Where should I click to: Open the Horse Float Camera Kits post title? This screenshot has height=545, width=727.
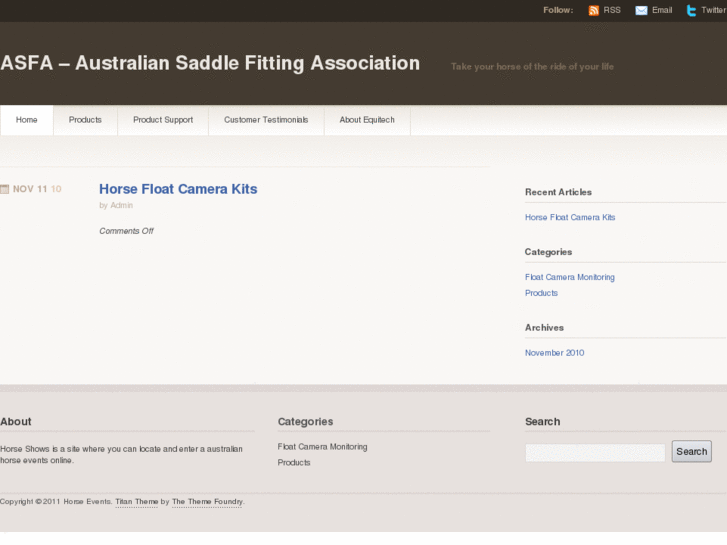(178, 189)
